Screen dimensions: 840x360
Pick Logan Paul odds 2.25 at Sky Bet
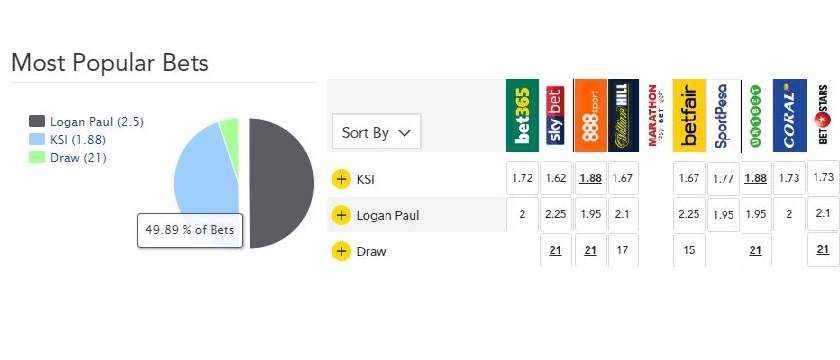tap(556, 214)
